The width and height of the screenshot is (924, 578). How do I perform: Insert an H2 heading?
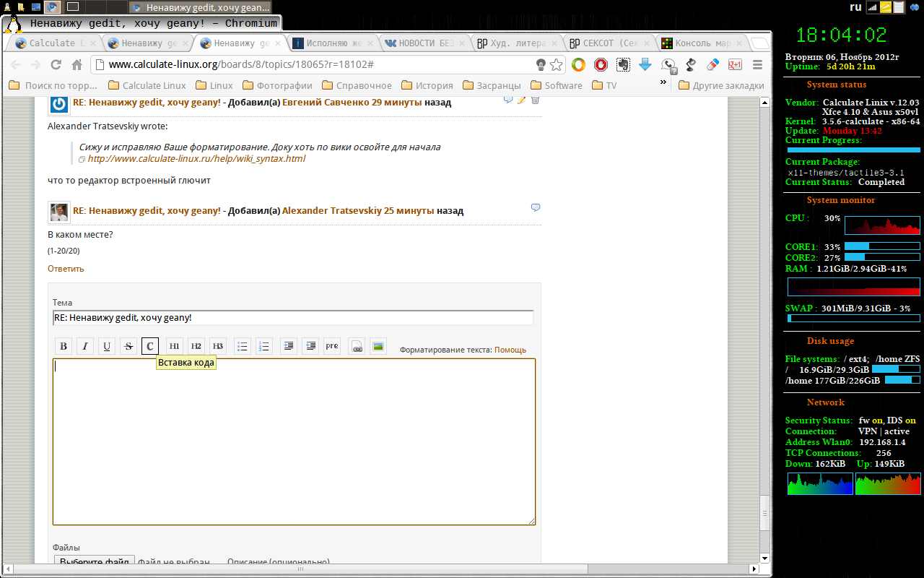pyautogui.click(x=196, y=346)
